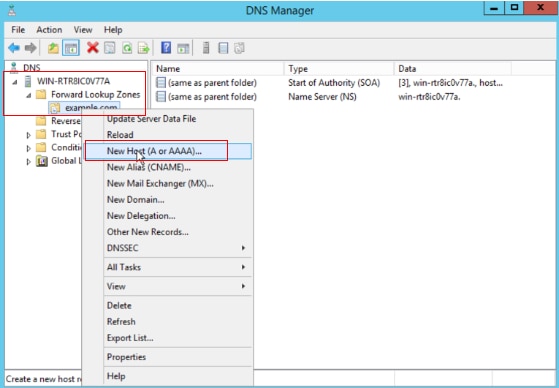Collapse the WIN-RTR8IC0V77A server node

[x=15, y=82]
